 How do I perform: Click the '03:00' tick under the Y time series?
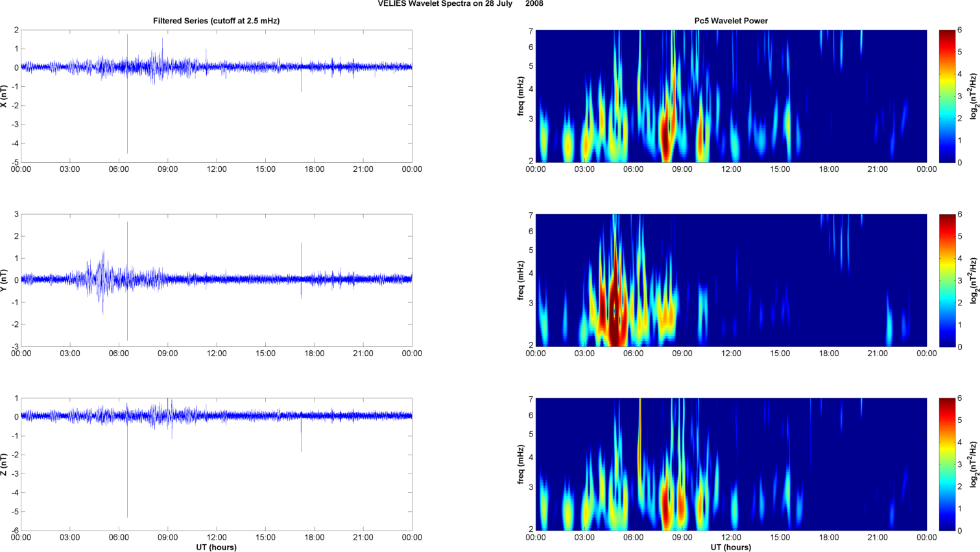(70, 354)
